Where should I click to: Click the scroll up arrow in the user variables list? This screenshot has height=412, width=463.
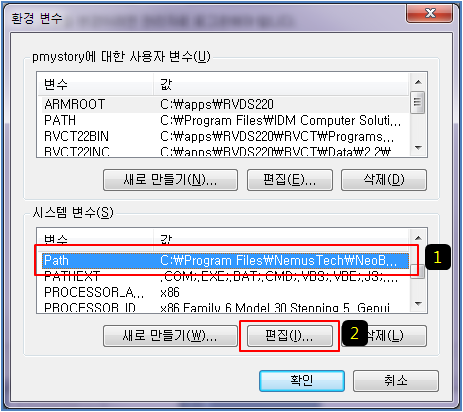click(x=418, y=82)
